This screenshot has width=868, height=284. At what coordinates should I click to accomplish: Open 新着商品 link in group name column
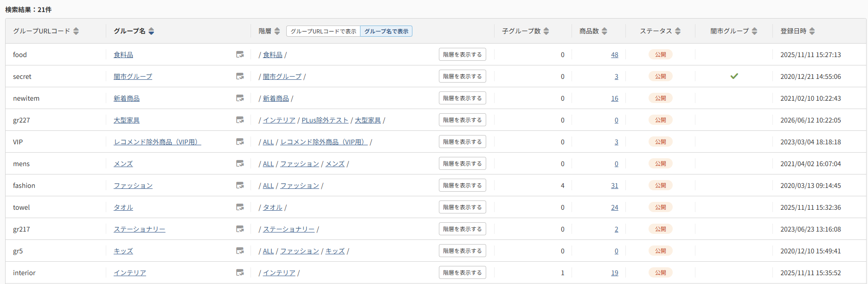[x=127, y=98]
